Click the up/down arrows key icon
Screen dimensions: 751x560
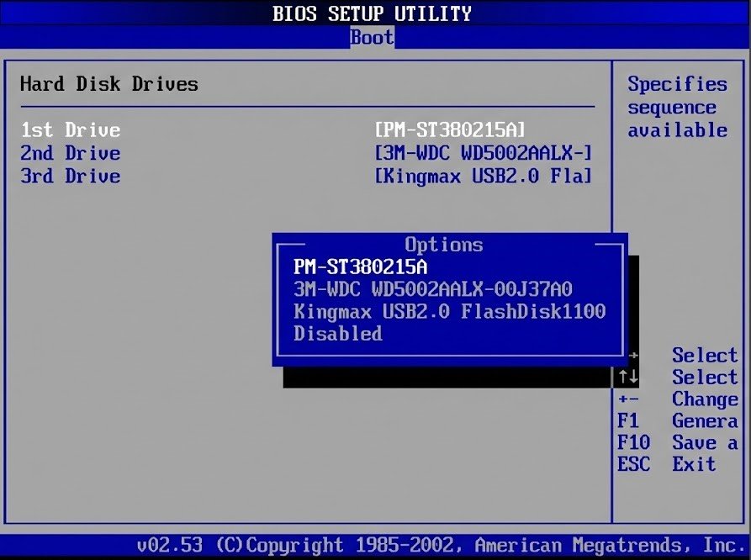pyautogui.click(x=628, y=377)
